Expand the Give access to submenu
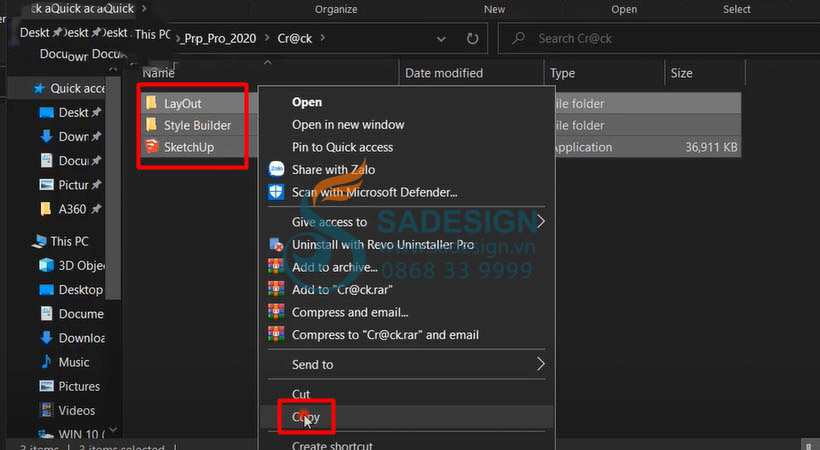Screen dimensions: 820x450 click(x=541, y=222)
